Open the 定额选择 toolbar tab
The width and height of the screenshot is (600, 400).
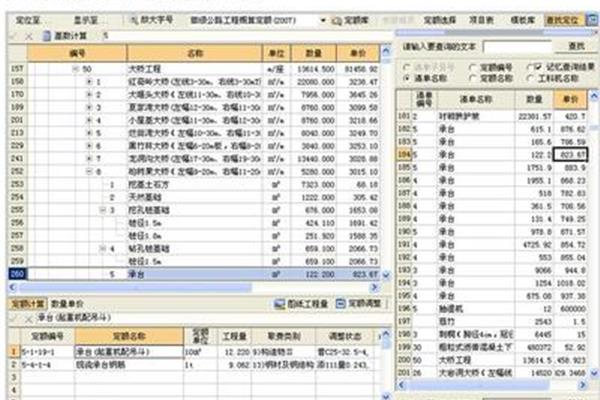(440, 20)
